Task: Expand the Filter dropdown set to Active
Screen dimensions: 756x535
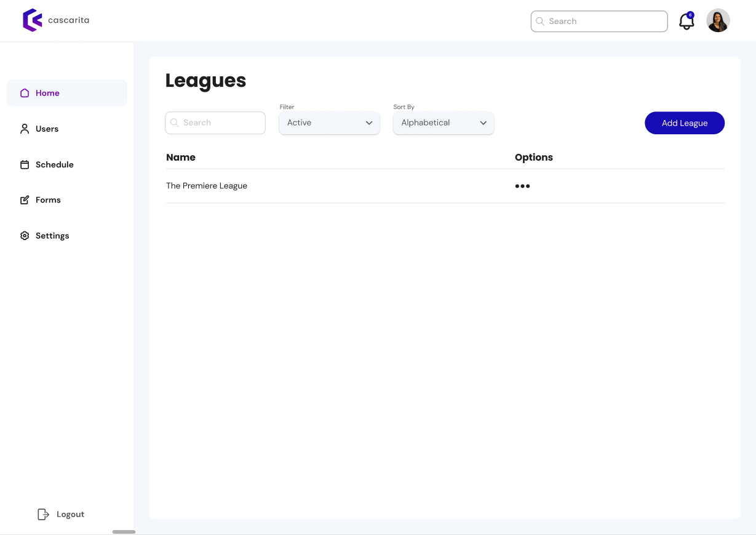Action: tap(329, 123)
